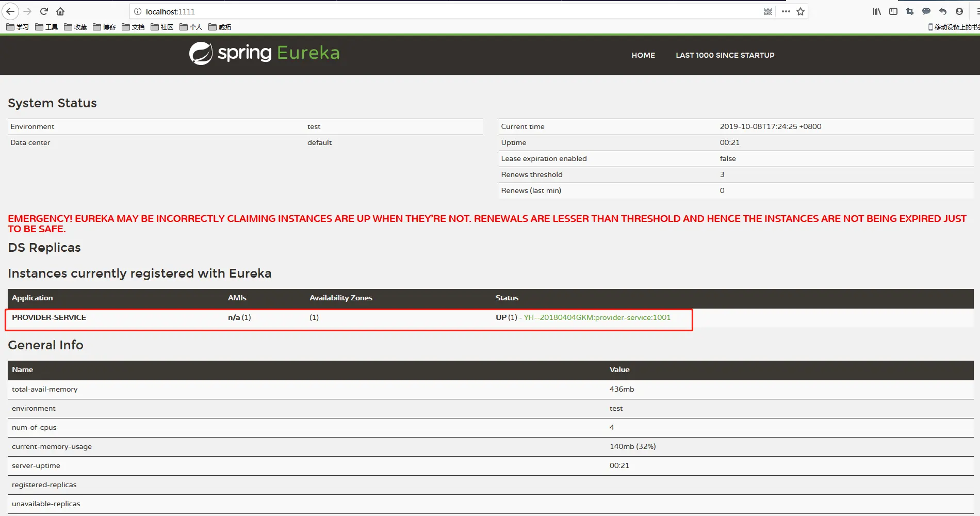The width and height of the screenshot is (980, 516).
Task: Open the 威拓 bookmarks folder
Action: [x=220, y=27]
